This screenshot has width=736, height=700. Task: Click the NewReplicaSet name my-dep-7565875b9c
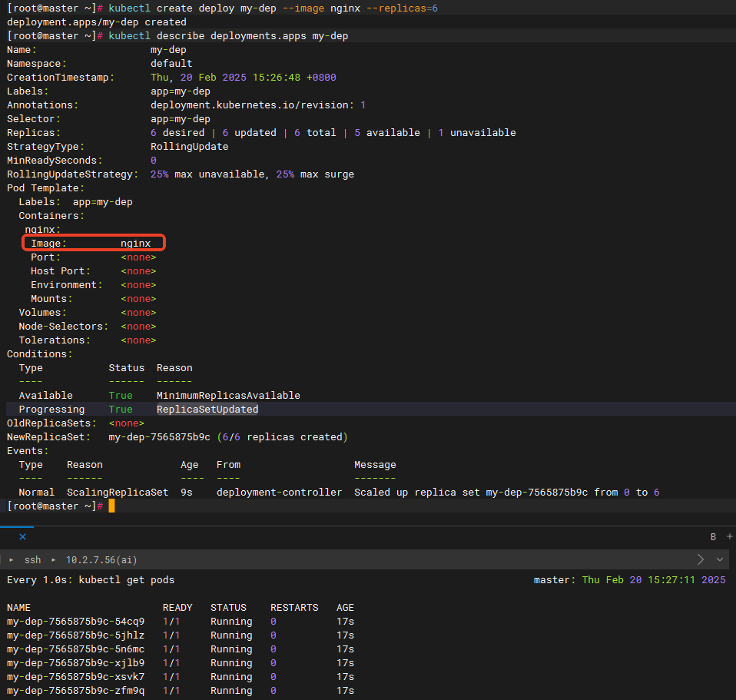(159, 437)
